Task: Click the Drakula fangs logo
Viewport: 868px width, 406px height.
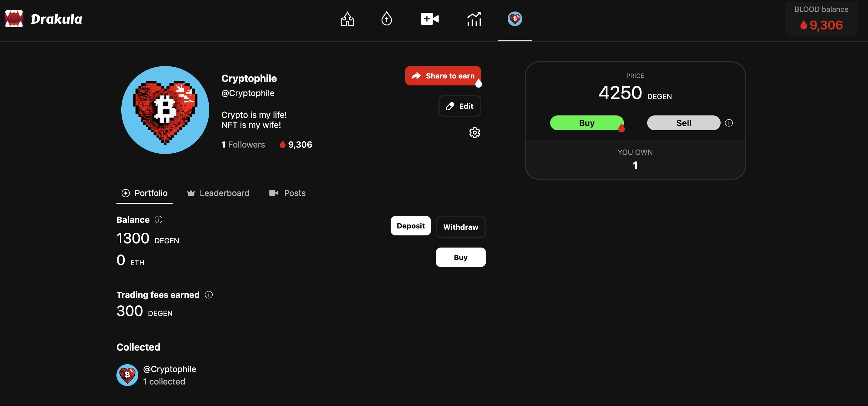Action: click(14, 19)
